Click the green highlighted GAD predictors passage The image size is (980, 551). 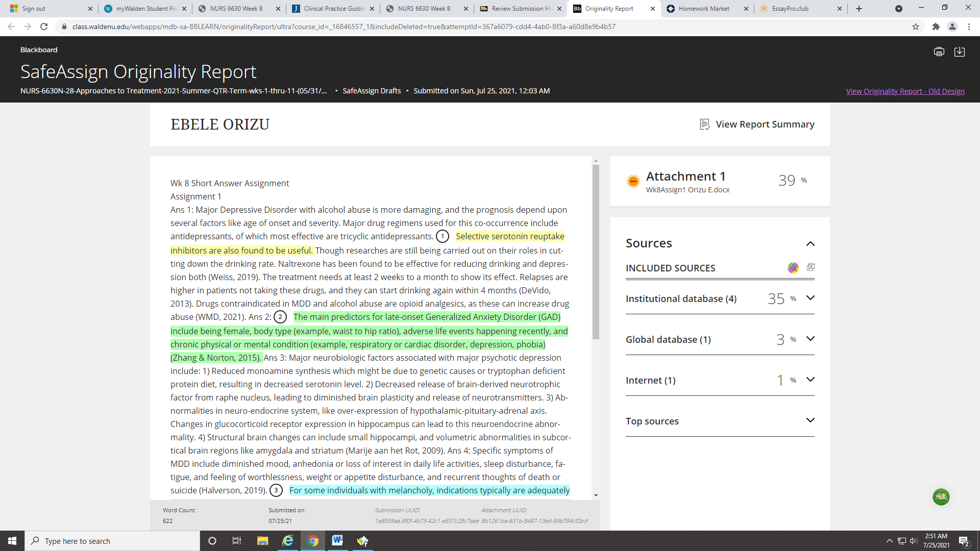[x=369, y=338]
